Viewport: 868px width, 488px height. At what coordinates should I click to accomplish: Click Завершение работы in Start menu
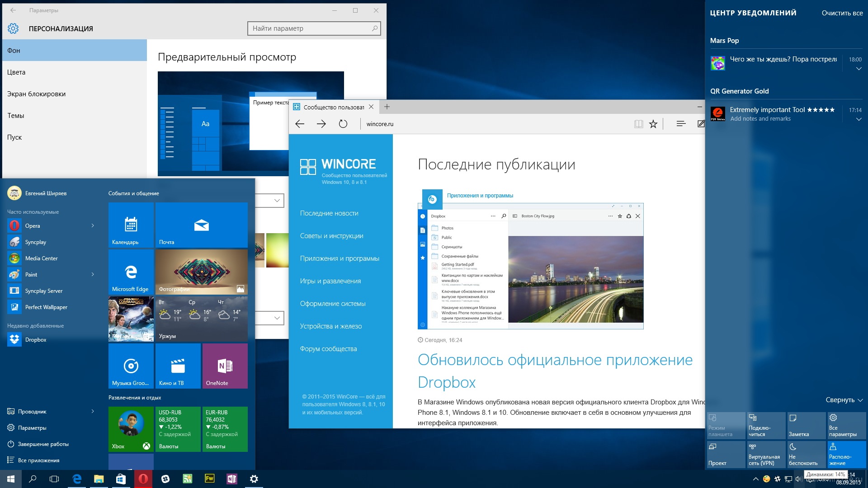43,444
